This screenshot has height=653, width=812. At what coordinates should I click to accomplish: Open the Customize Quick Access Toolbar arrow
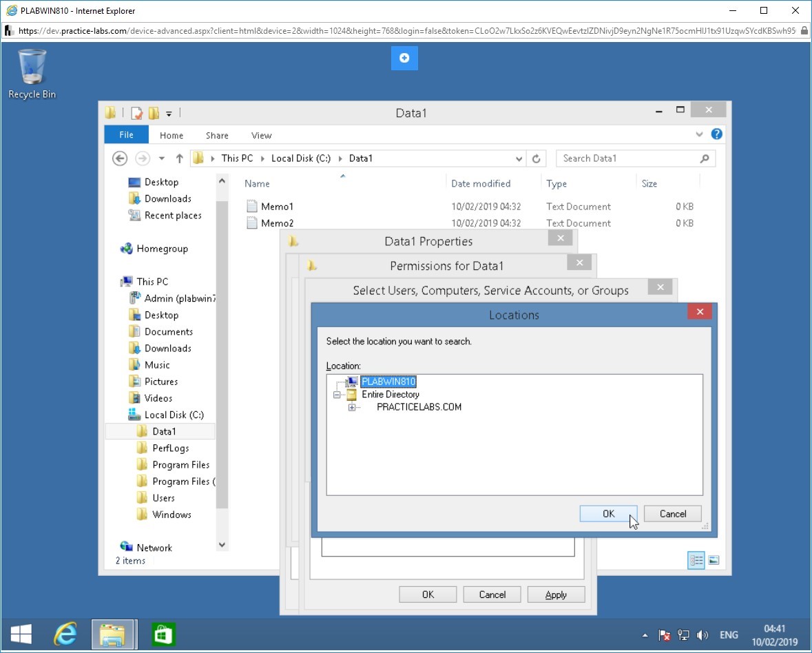pyautogui.click(x=169, y=114)
